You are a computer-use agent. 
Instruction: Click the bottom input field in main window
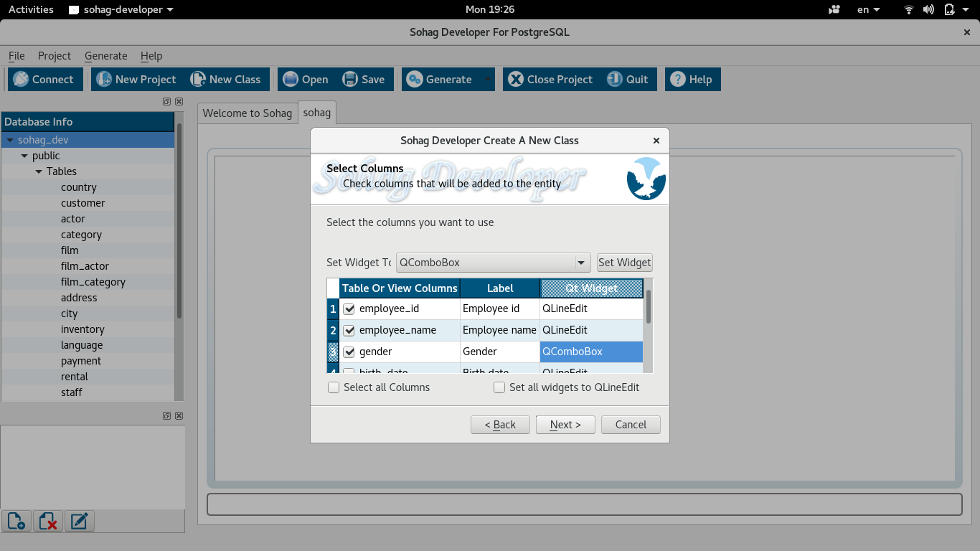click(585, 504)
